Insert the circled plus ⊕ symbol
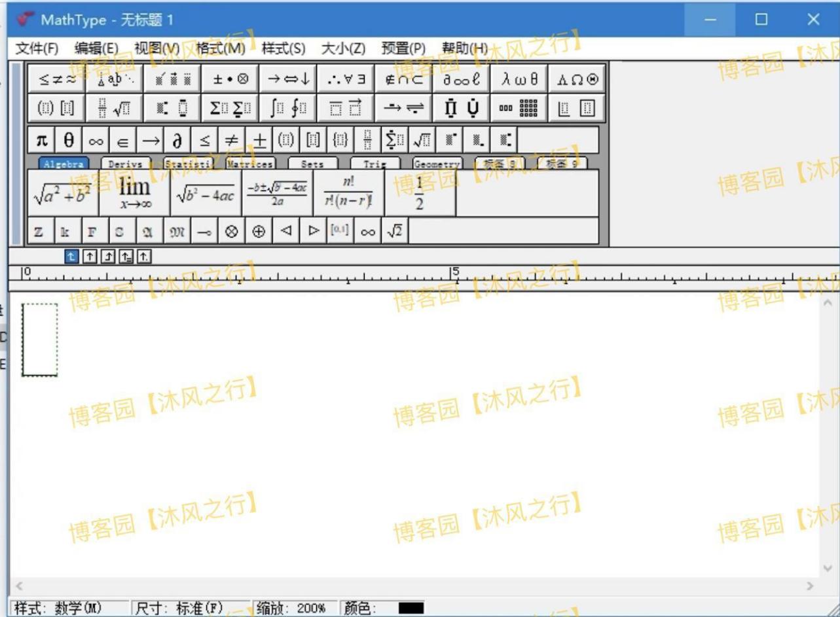 coord(259,231)
